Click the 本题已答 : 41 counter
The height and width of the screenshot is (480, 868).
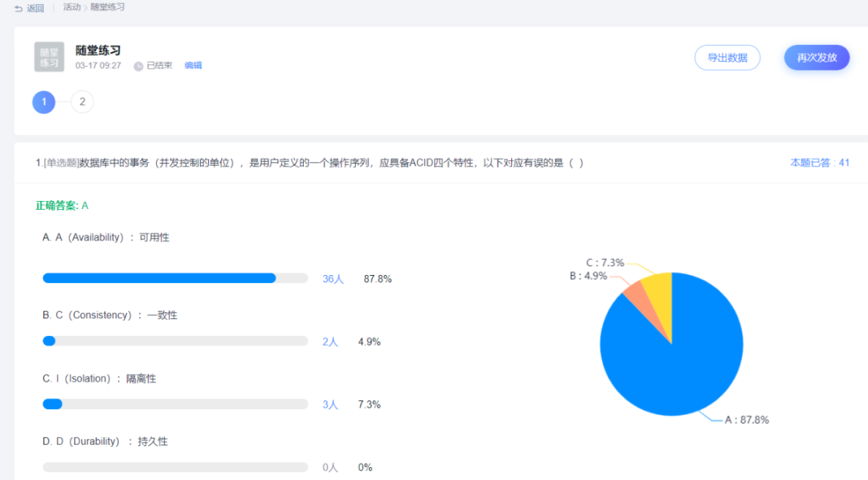click(819, 162)
